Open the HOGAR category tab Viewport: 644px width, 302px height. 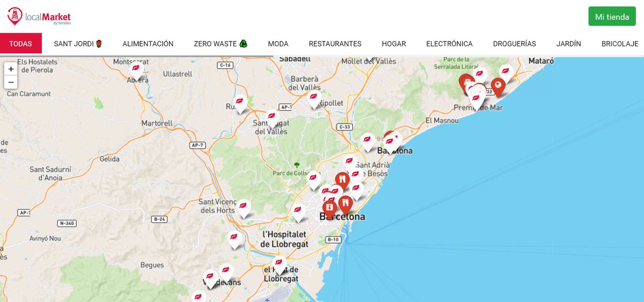click(394, 44)
